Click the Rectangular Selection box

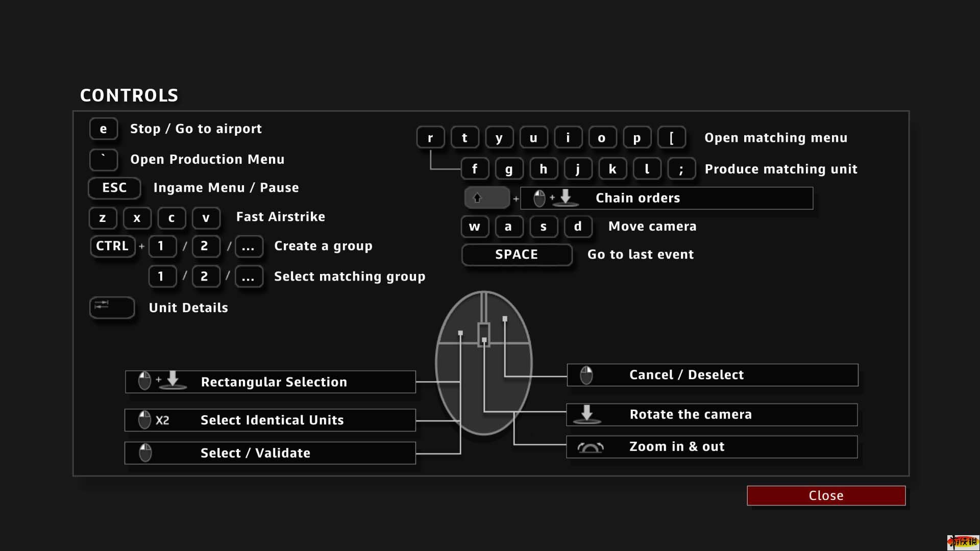point(271,382)
